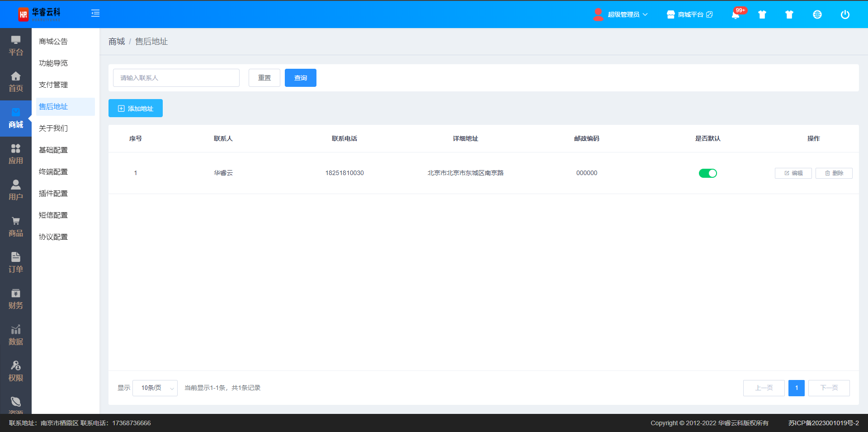Collapse the sidebar with the hamburger icon
The image size is (868, 432).
pos(95,14)
